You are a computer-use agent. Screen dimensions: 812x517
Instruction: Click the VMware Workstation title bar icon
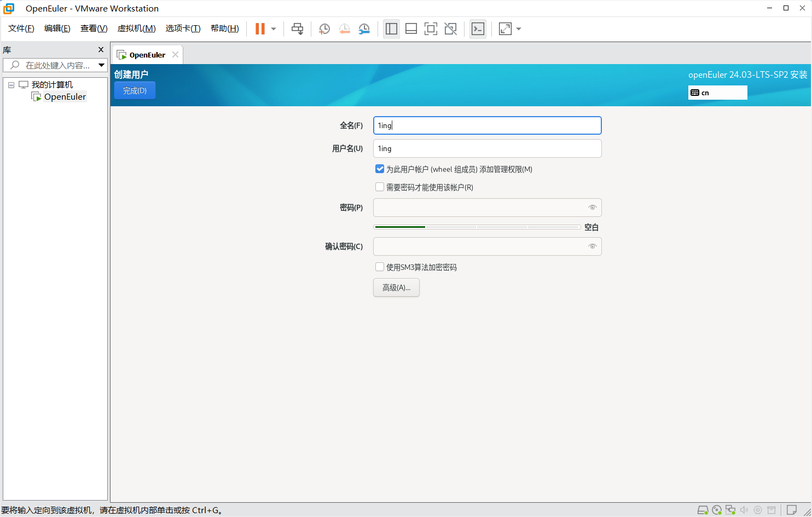point(9,8)
